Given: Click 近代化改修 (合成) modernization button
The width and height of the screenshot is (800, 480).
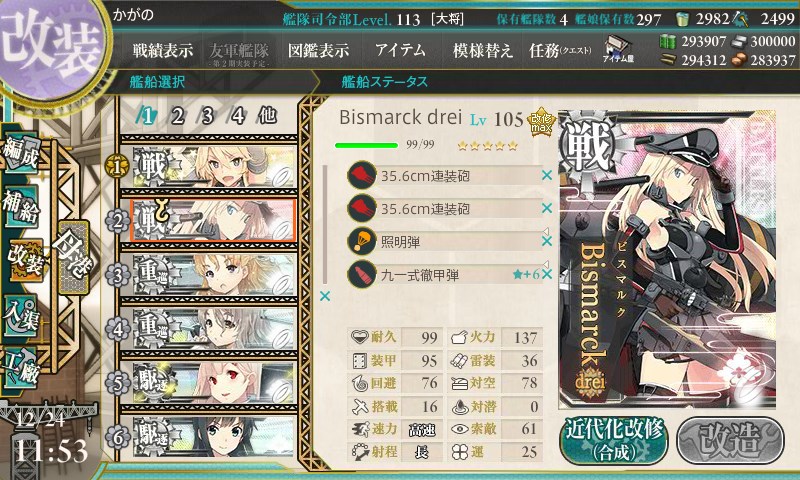Looking at the screenshot, I should click(x=614, y=440).
